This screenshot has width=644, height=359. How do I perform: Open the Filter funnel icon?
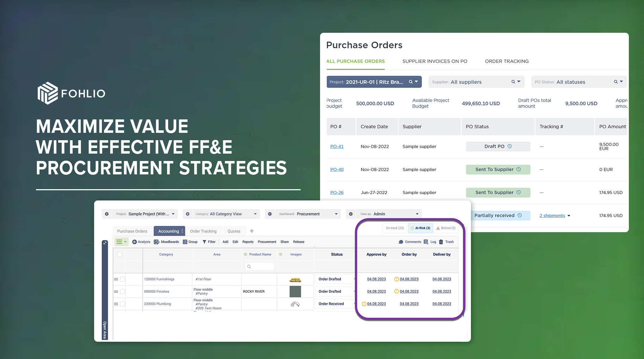click(x=204, y=242)
